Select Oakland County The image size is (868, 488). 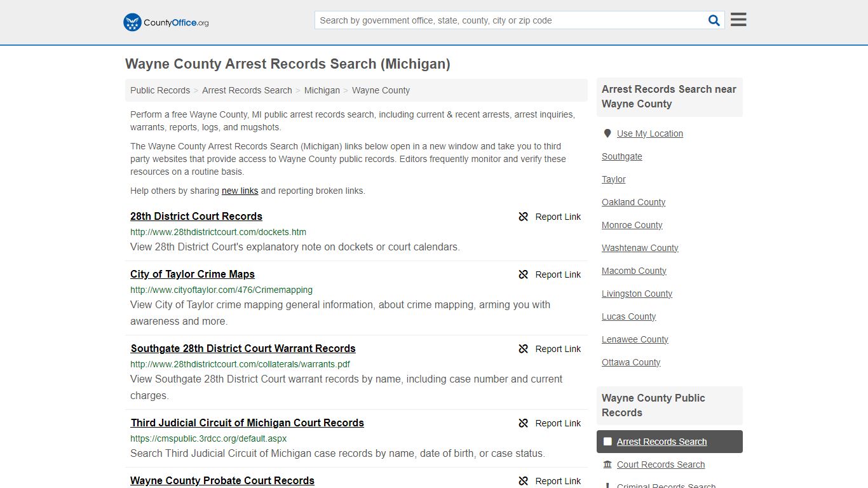click(x=634, y=202)
